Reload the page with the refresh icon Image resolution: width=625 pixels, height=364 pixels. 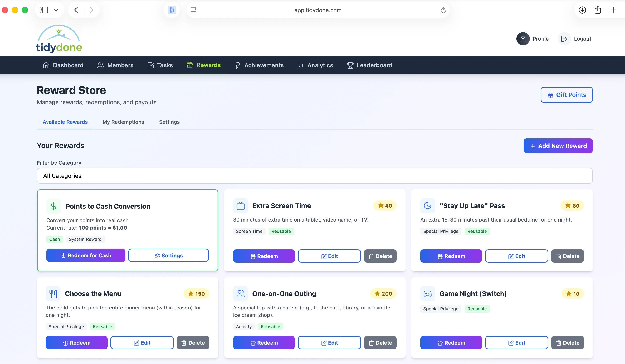click(443, 10)
